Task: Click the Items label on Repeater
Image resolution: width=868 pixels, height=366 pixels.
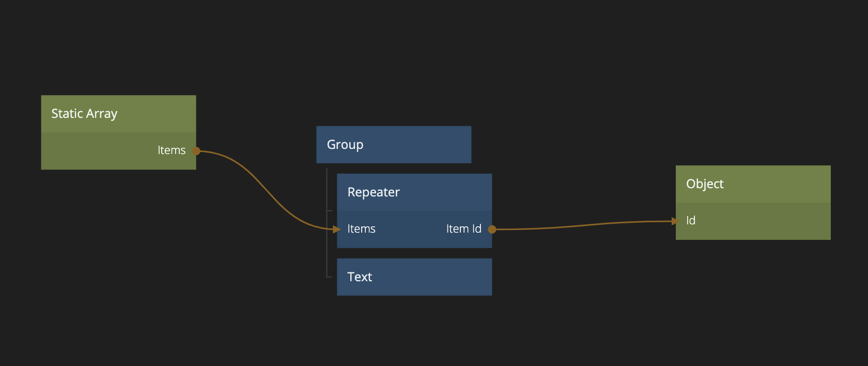Action: [x=361, y=229]
